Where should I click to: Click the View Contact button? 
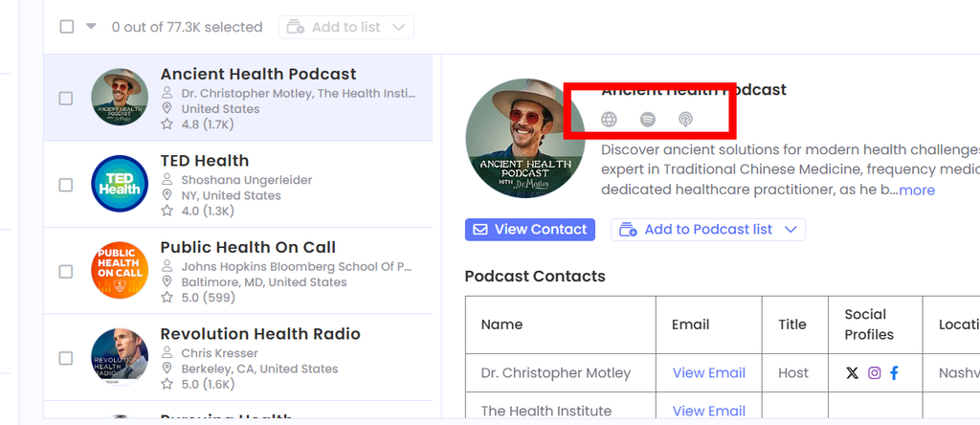coord(530,230)
